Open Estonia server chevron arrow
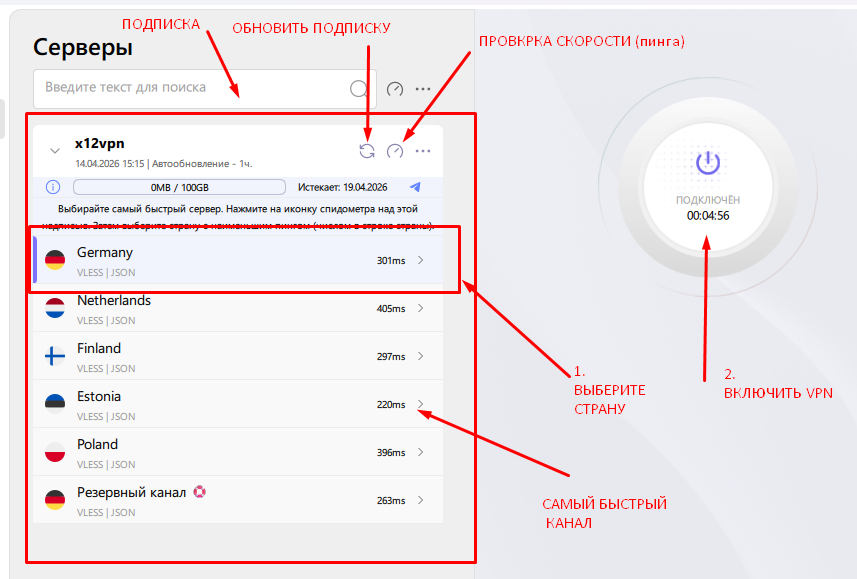 tap(420, 405)
